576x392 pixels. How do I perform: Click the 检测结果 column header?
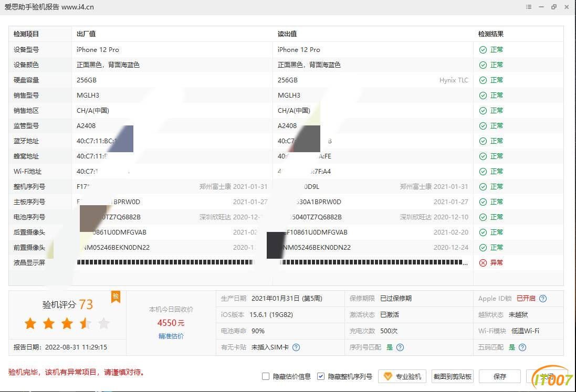(491, 34)
